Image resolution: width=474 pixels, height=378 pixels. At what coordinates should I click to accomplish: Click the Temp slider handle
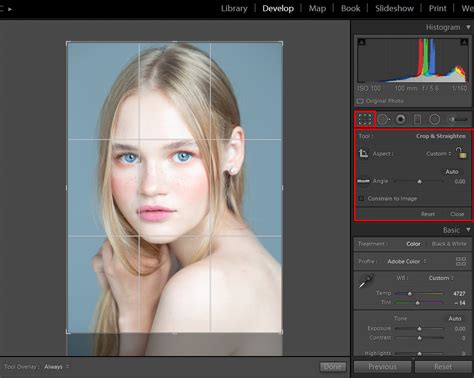pos(410,293)
